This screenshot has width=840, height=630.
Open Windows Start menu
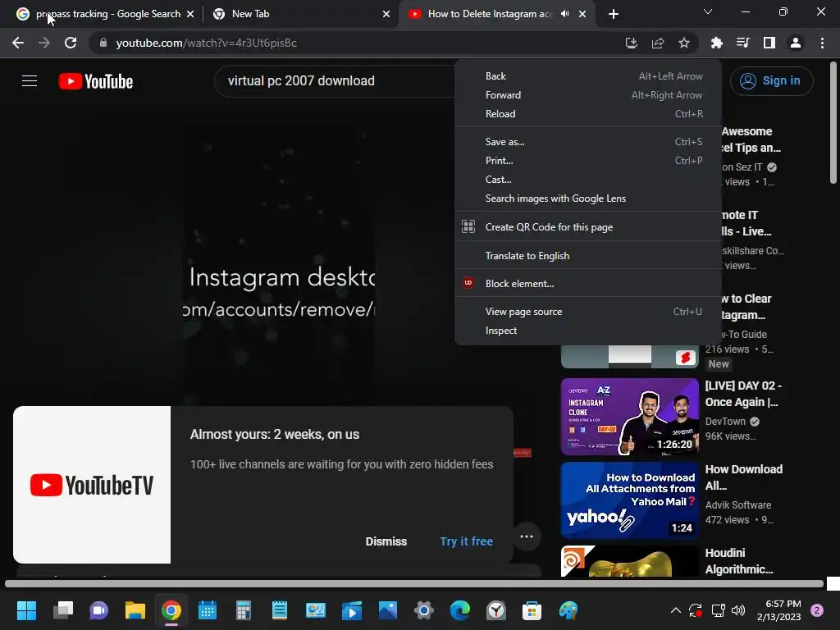click(26, 610)
